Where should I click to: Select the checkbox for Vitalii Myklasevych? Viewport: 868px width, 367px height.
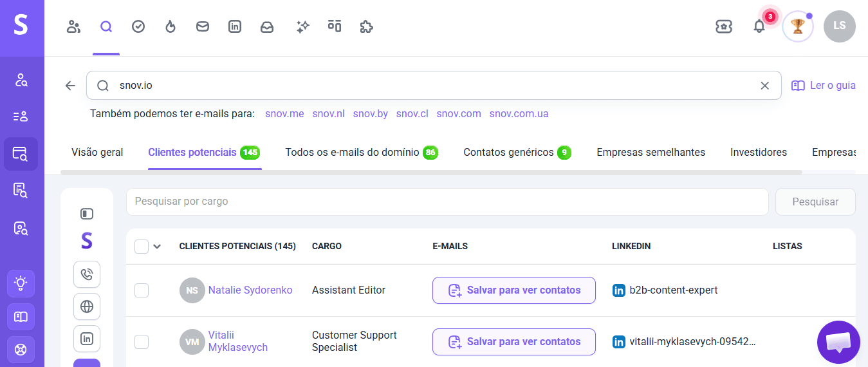(142, 342)
